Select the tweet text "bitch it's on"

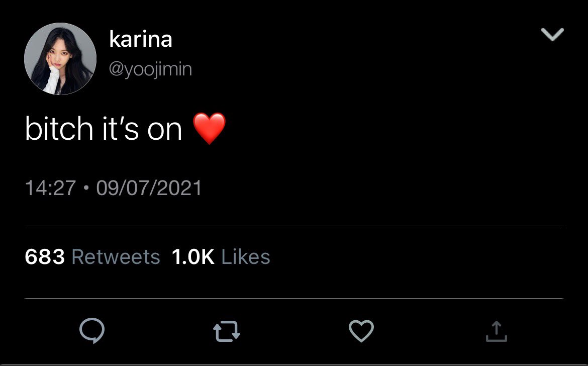pyautogui.click(x=104, y=129)
